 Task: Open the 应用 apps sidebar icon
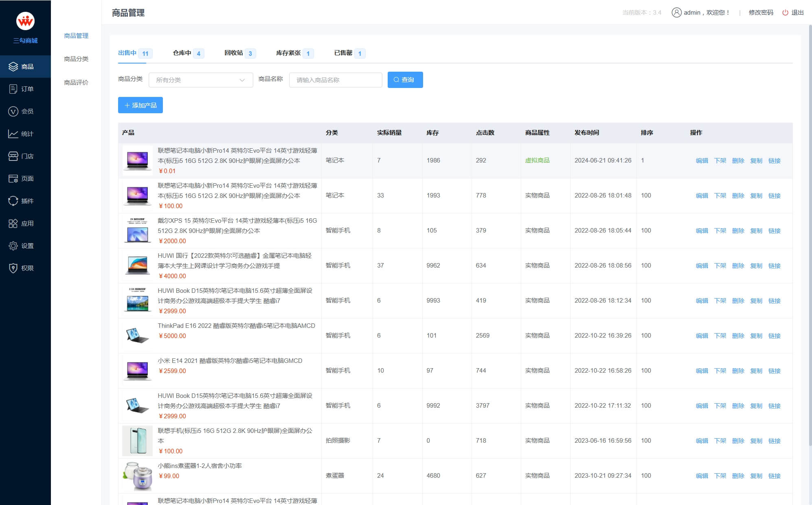13,223
